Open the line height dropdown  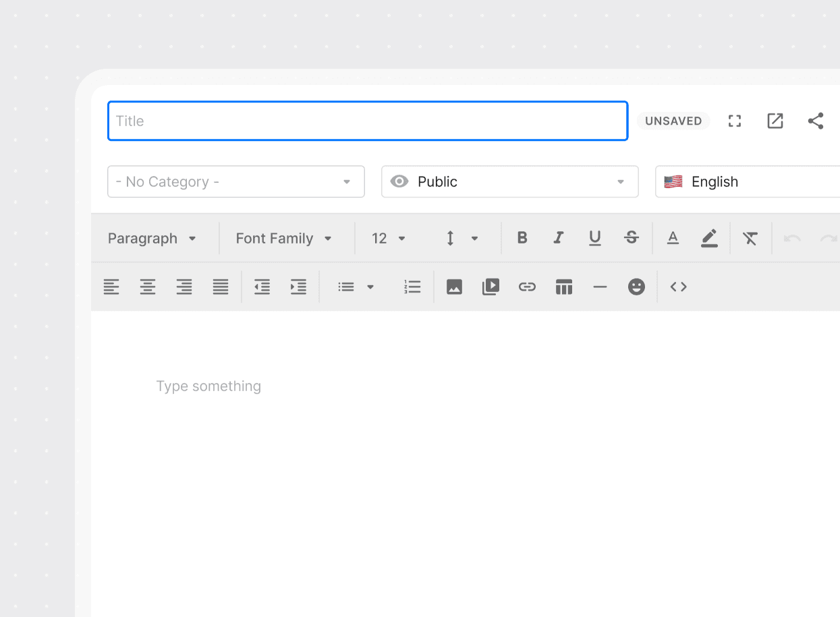click(462, 238)
